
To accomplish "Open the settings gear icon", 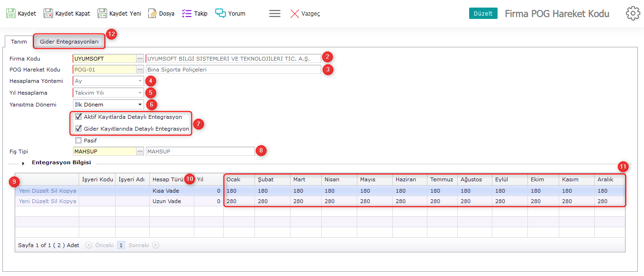I will (x=633, y=13).
